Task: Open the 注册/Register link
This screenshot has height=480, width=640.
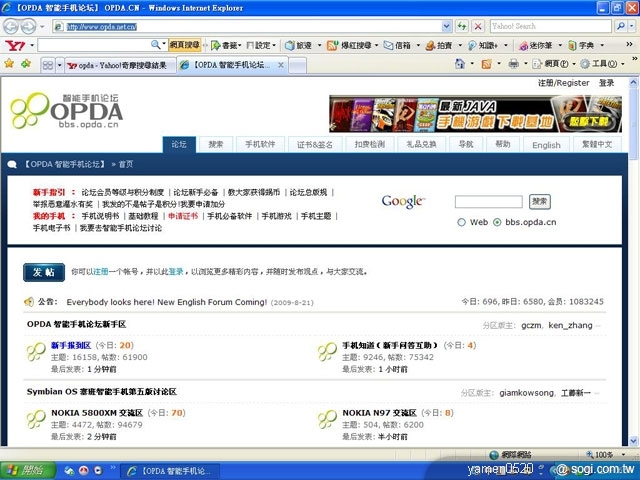Action: pyautogui.click(x=564, y=83)
